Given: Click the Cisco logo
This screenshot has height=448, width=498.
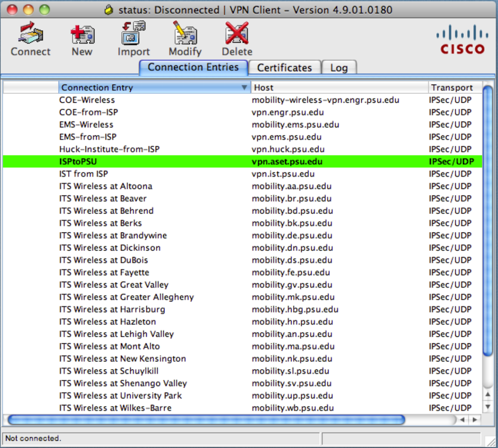Looking at the screenshot, I should coord(462,39).
